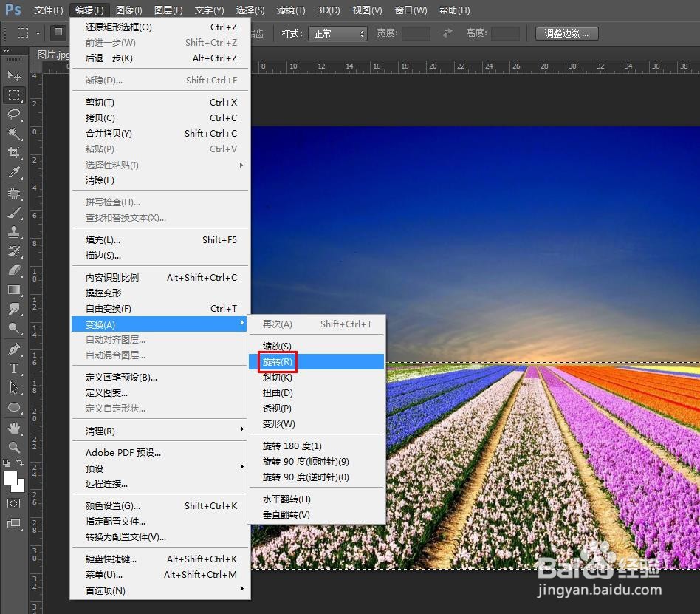
Task: Choose 水平翻转(H) flip horizontal
Action: [286, 499]
